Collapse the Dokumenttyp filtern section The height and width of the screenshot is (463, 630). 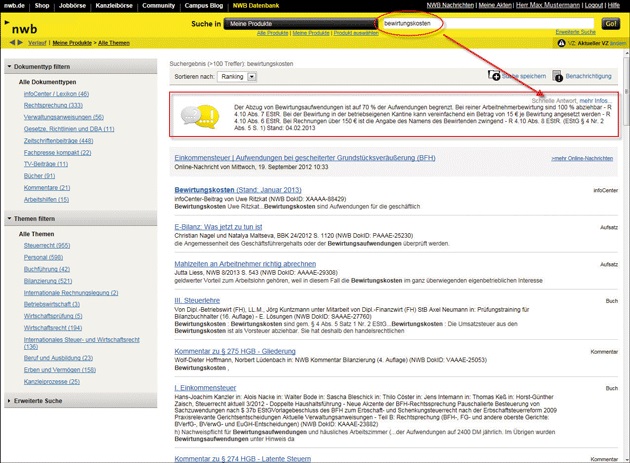8,65
